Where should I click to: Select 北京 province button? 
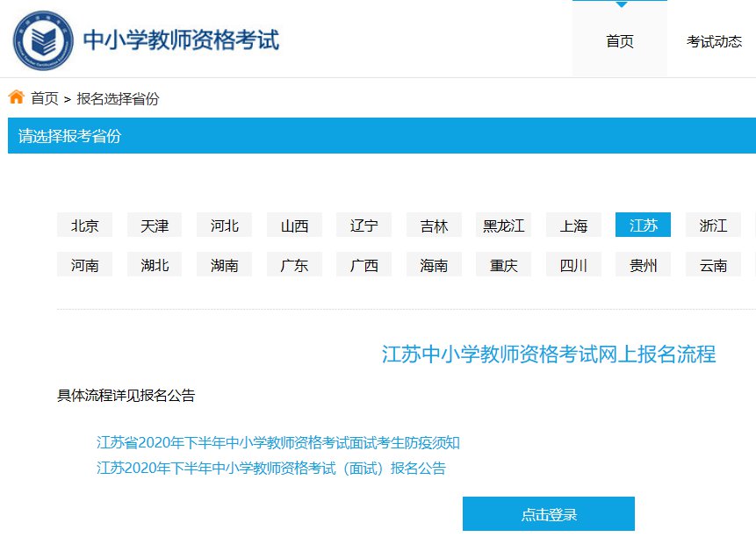(x=84, y=226)
